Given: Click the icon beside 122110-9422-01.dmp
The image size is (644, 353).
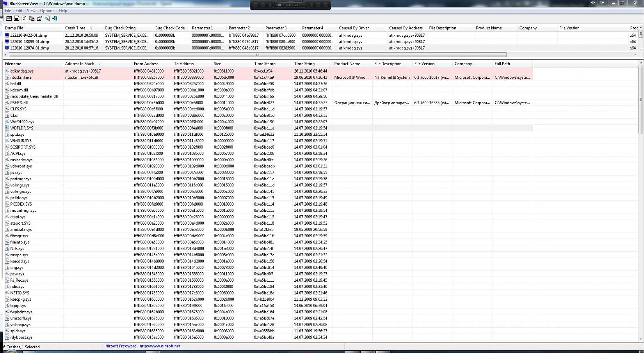Looking at the screenshot, I should coord(7,35).
